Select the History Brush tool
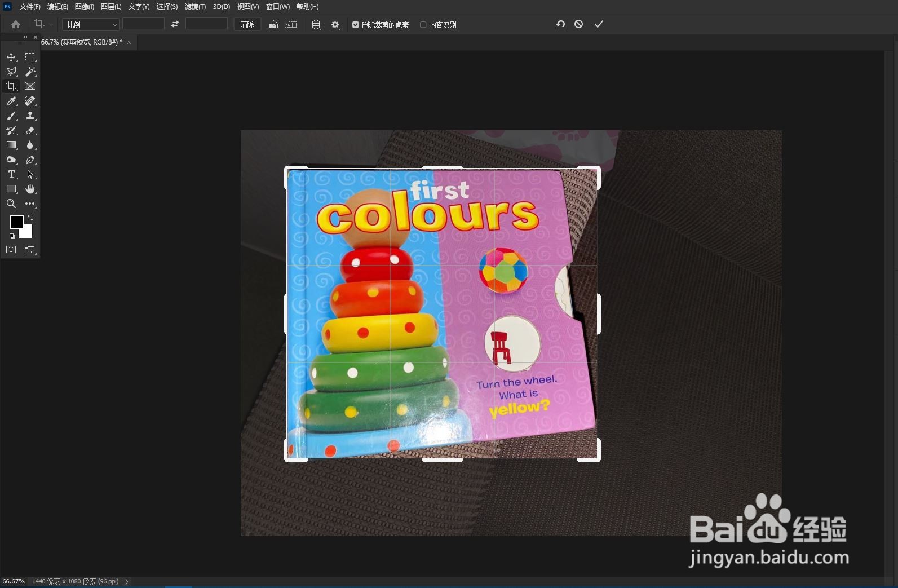Viewport: 898px width, 588px height. pyautogui.click(x=11, y=130)
